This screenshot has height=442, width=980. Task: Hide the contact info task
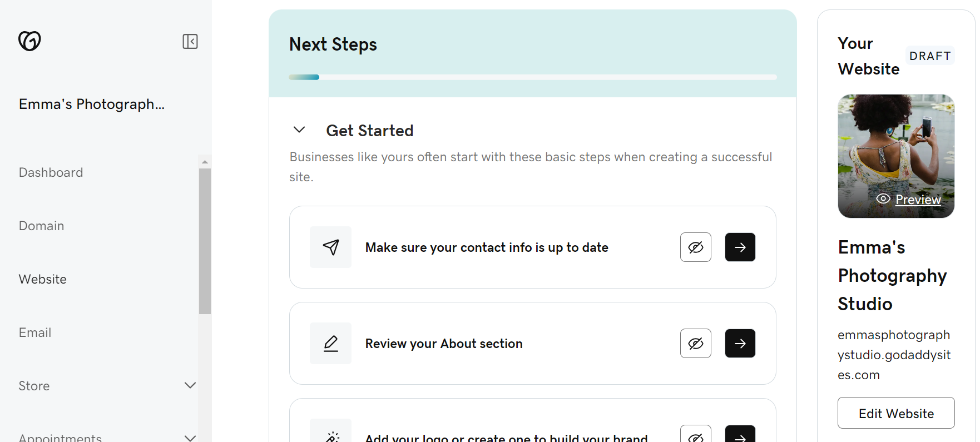(695, 247)
